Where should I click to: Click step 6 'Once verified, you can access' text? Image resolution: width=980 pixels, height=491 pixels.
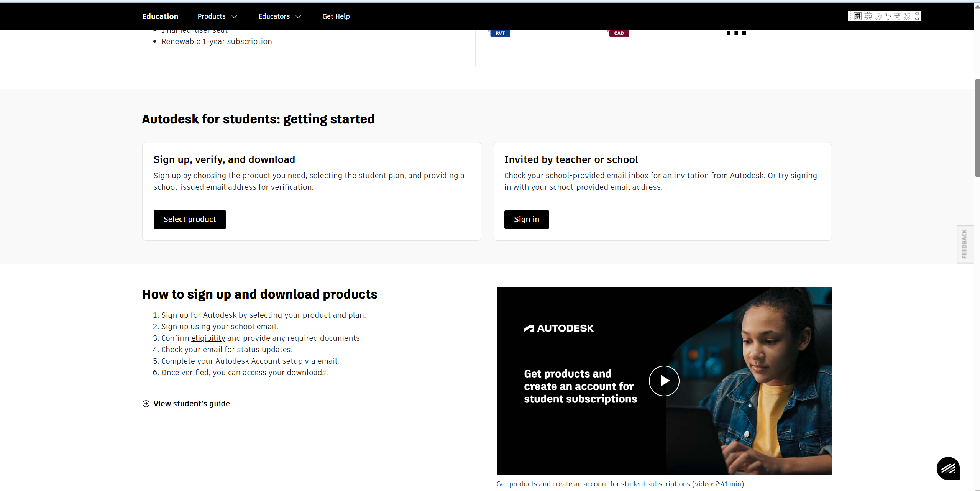tap(245, 373)
